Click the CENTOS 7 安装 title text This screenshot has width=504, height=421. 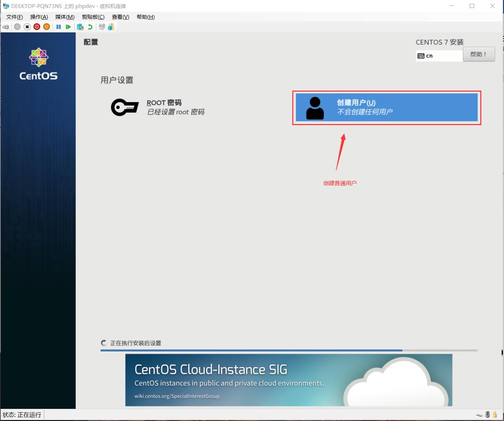click(440, 42)
